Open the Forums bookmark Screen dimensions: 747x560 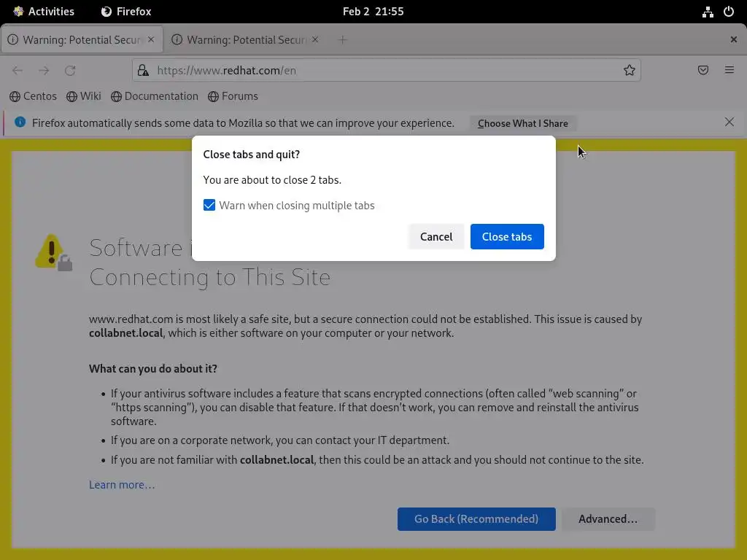(x=233, y=96)
